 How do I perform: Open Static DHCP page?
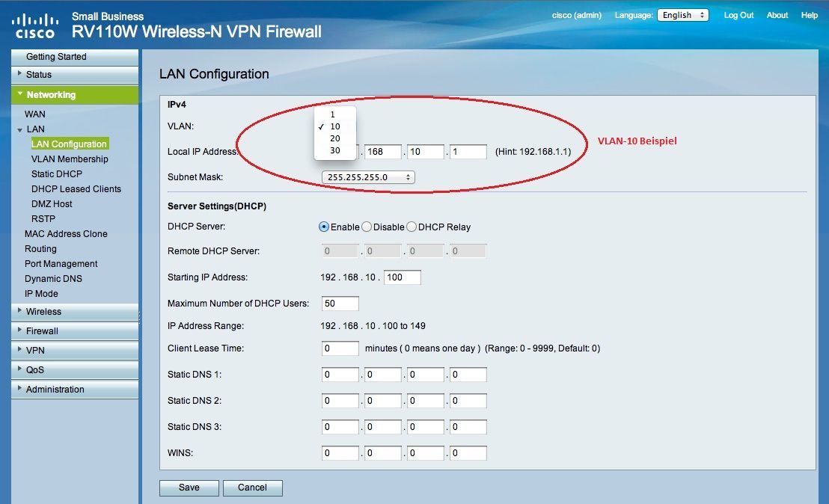[57, 173]
